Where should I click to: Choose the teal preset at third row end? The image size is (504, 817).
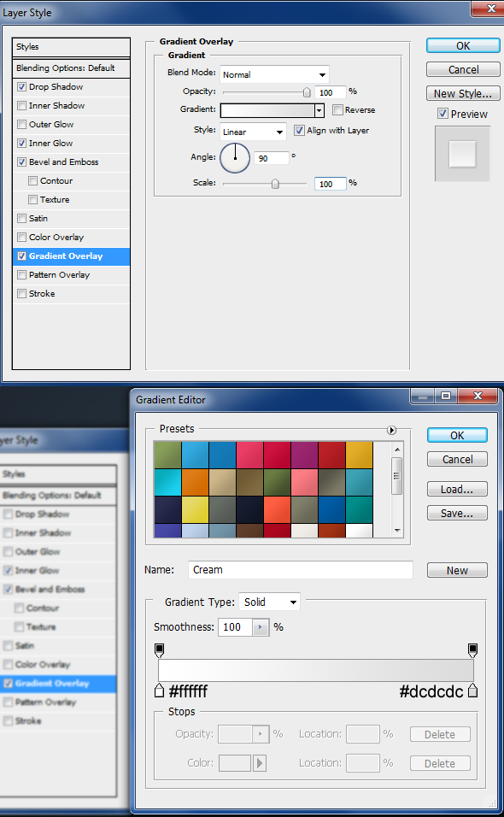[x=360, y=509]
